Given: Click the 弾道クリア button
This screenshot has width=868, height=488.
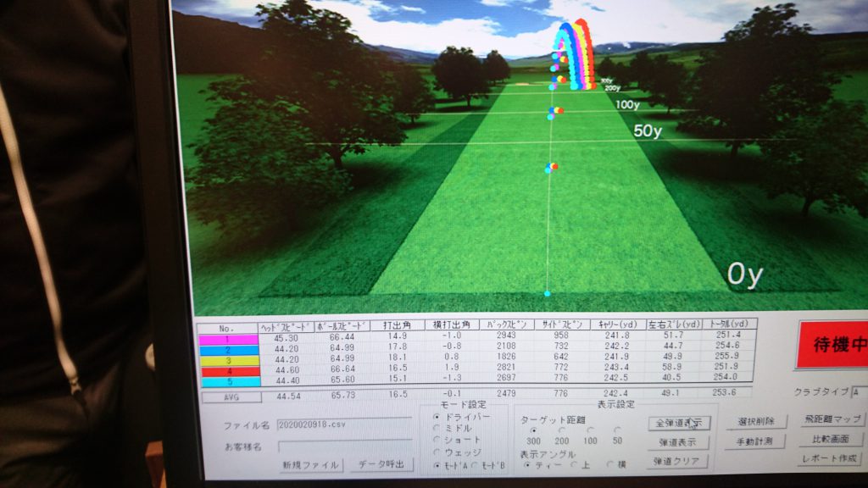Looking at the screenshot, I should pyautogui.click(x=676, y=461).
